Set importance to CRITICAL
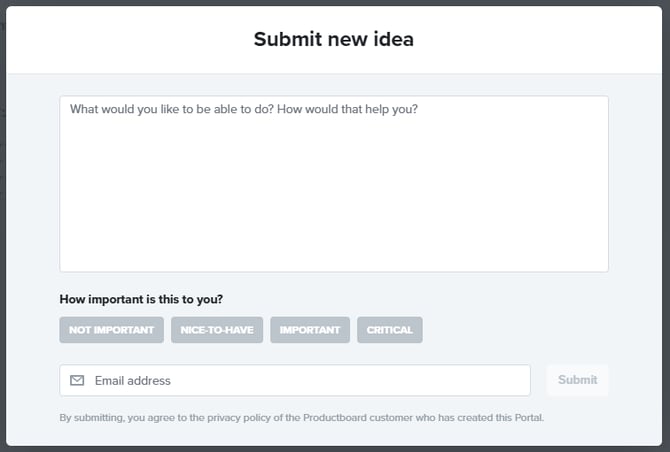 [389, 330]
